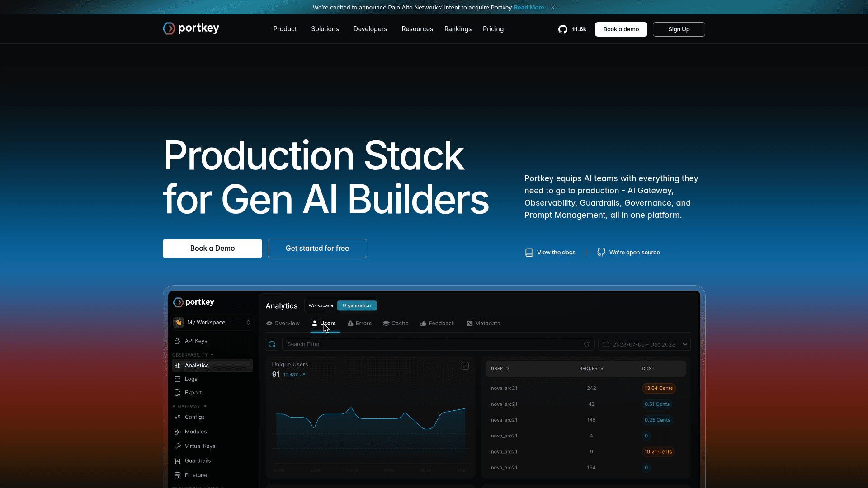Open the date range dropdown arrow

685,344
